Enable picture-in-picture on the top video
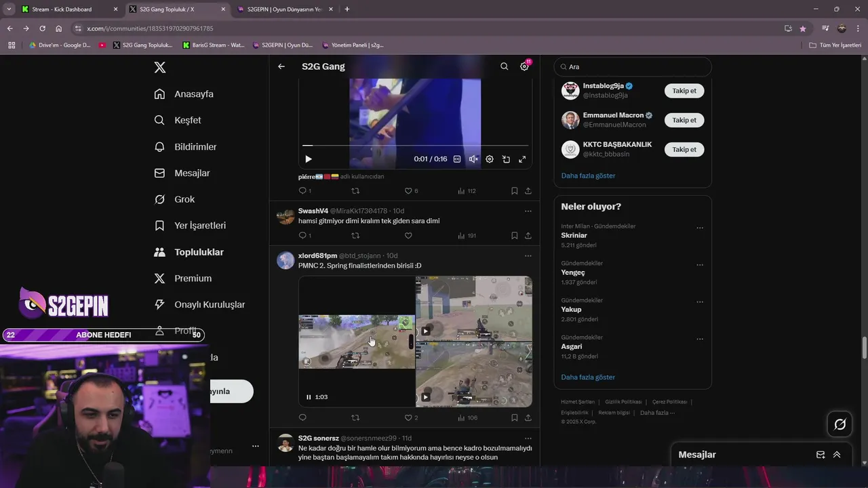 506,159
